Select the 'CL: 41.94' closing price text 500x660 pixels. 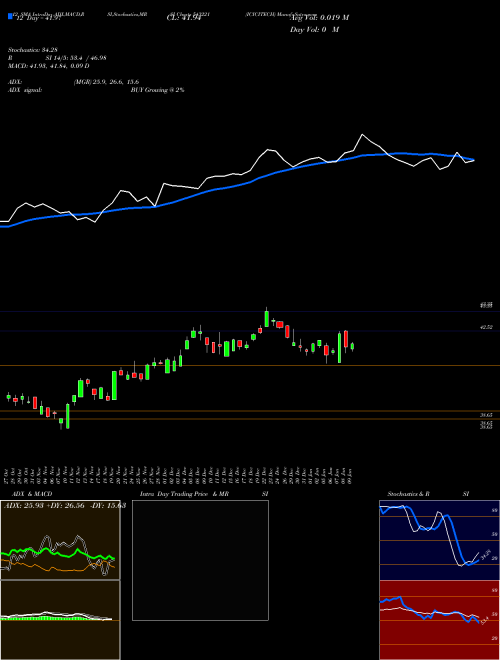[x=184, y=18]
